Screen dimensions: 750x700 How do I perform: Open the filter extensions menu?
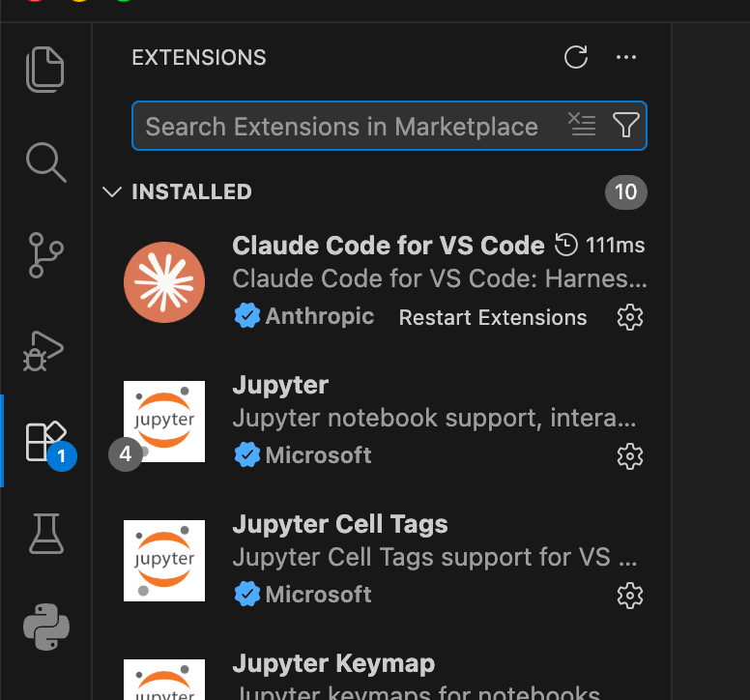coord(626,125)
